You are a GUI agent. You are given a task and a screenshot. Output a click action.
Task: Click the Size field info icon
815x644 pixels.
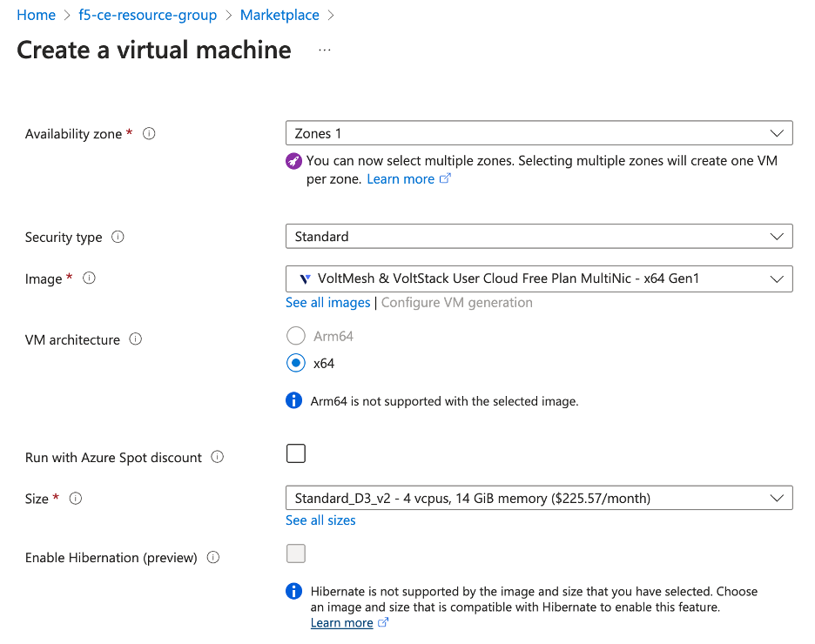(x=75, y=499)
